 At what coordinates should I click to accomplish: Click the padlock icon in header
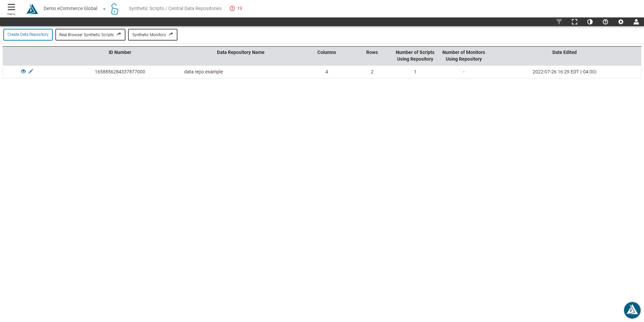point(115,9)
